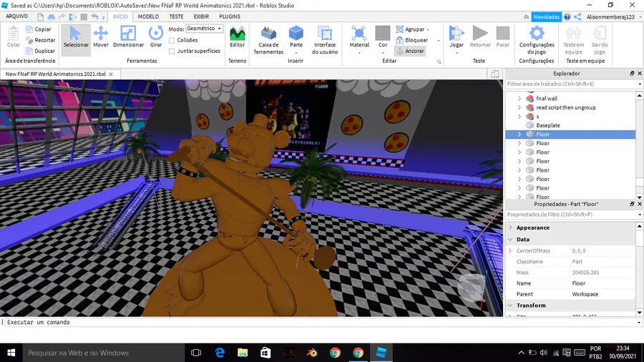Open Windows Start menu
This screenshot has width=644, height=362.
coord(11,353)
